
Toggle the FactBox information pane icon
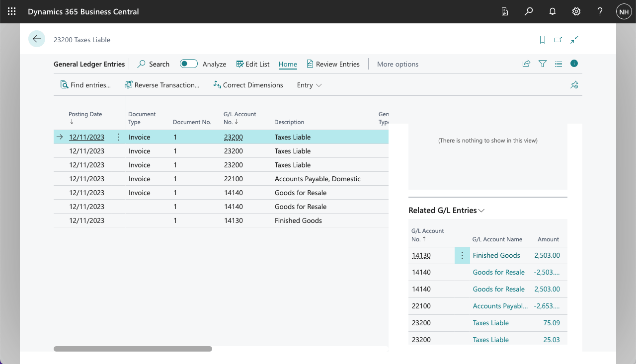[574, 64]
